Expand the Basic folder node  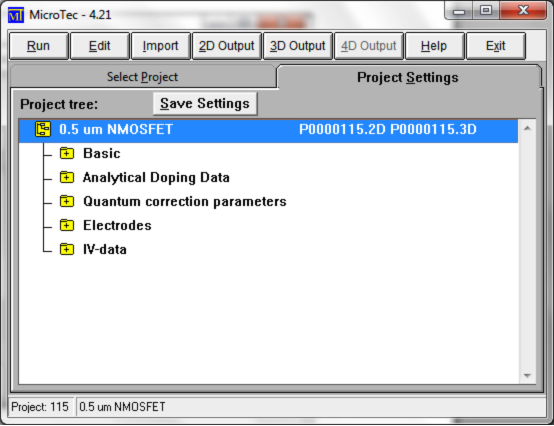pyautogui.click(x=67, y=153)
